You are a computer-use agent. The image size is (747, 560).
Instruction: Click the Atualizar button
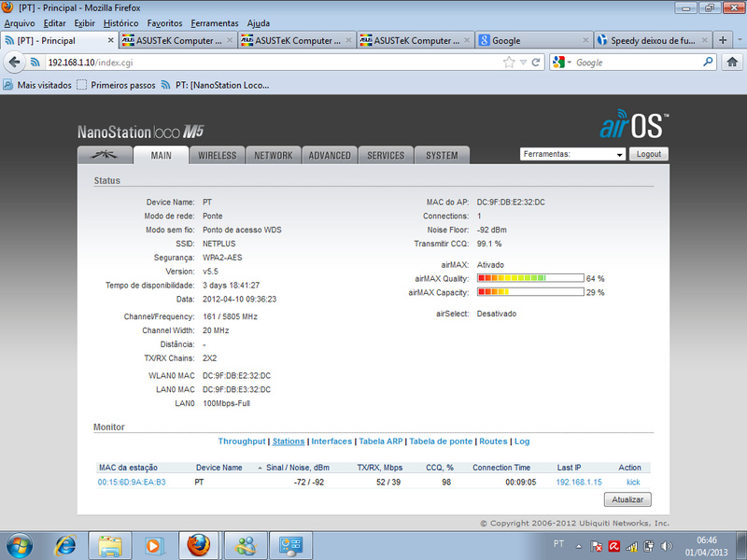(x=627, y=499)
